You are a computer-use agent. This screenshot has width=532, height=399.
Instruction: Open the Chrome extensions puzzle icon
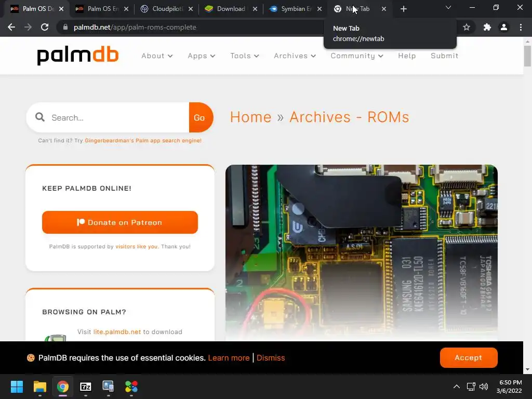pyautogui.click(x=487, y=27)
